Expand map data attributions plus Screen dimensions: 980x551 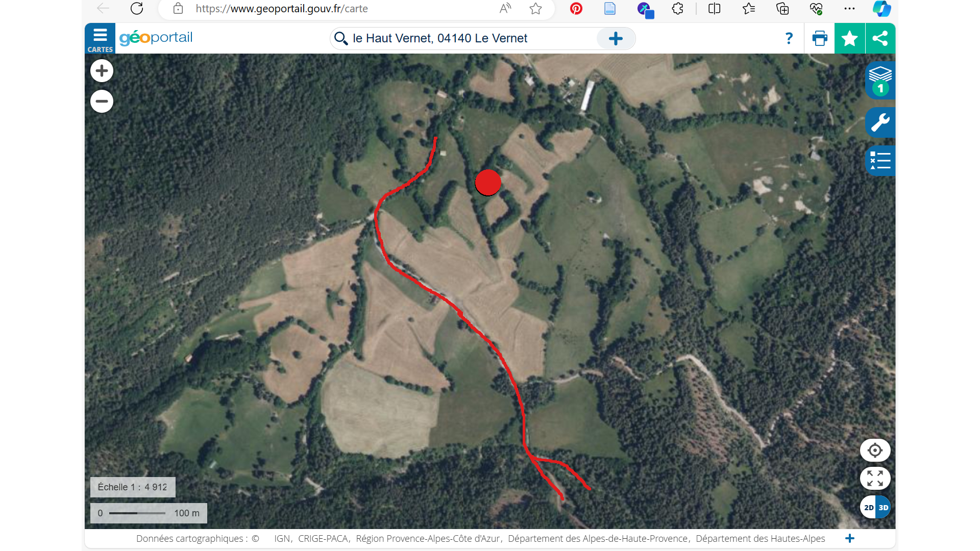(x=849, y=539)
